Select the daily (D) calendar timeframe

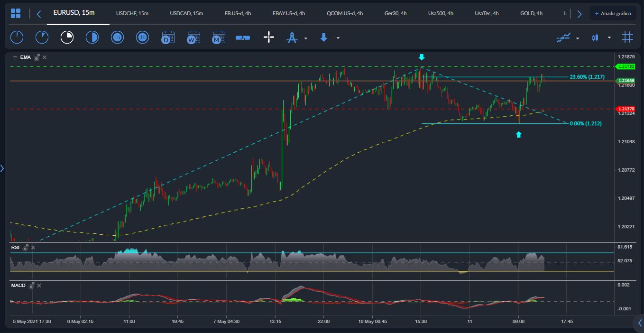click(168, 37)
